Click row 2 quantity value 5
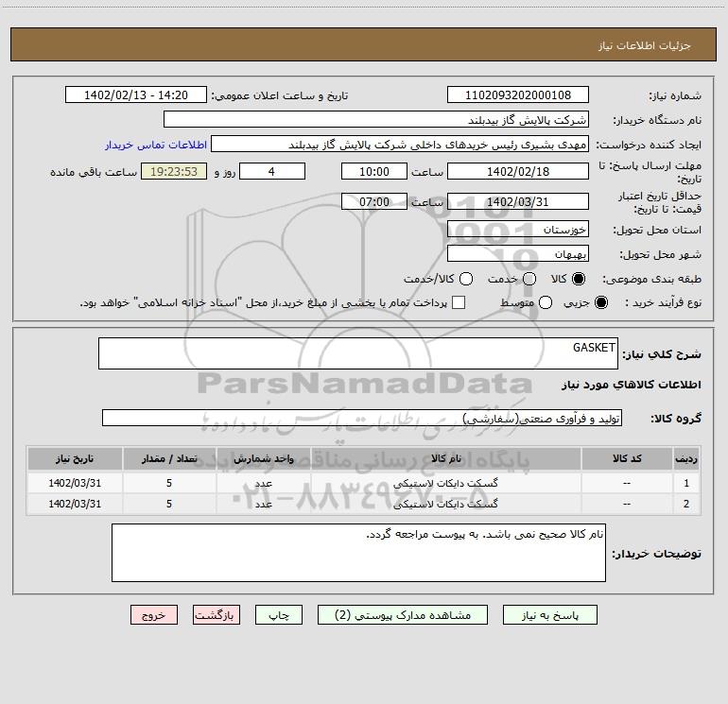The image size is (728, 704). (169, 504)
